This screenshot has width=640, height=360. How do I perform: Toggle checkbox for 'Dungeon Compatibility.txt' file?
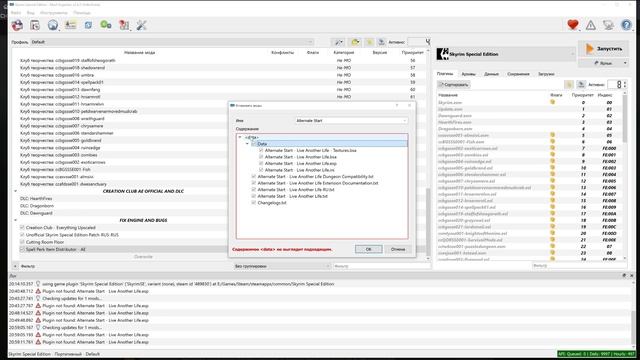[x=254, y=176]
